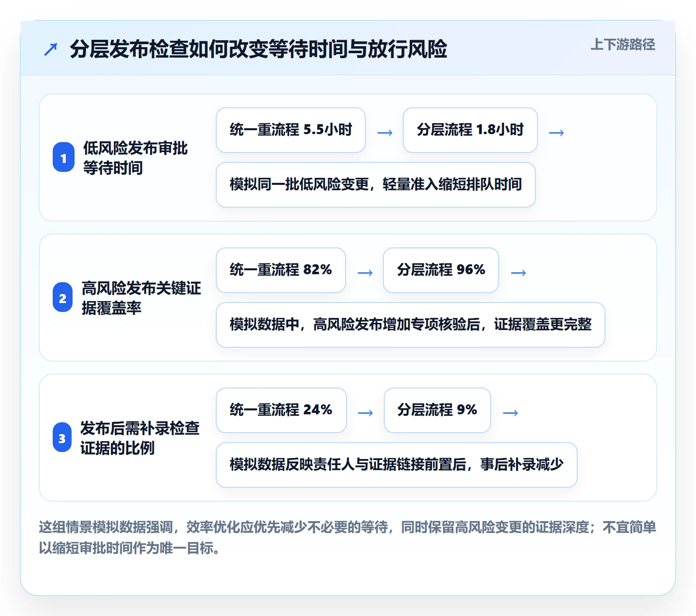This screenshot has height=616, width=696.
Task: Click the note about 高风险发布增加专项核验
Action: pos(411,325)
